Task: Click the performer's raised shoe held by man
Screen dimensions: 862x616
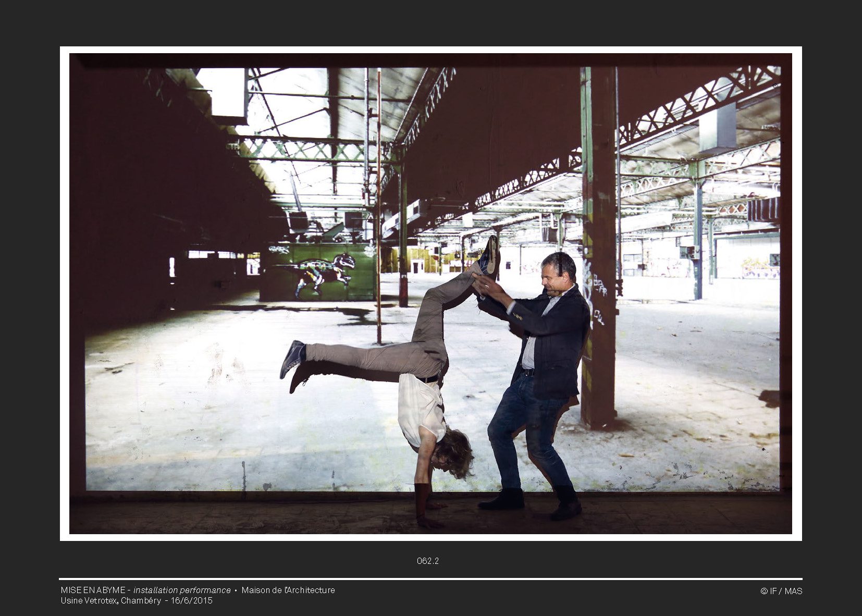Action: 489,256
